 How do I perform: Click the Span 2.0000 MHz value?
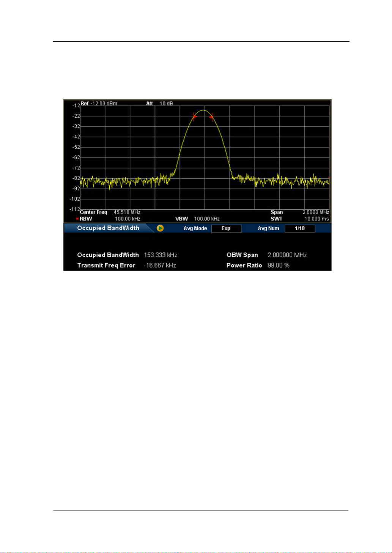[x=316, y=212]
